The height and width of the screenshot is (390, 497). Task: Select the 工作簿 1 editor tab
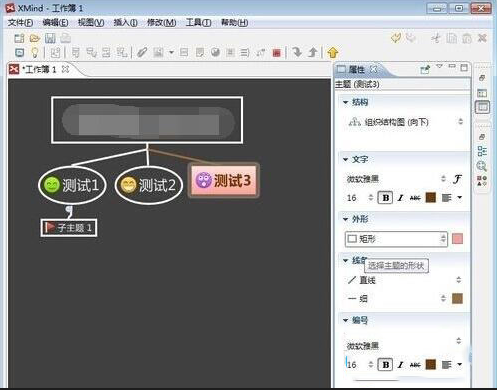pos(39,69)
